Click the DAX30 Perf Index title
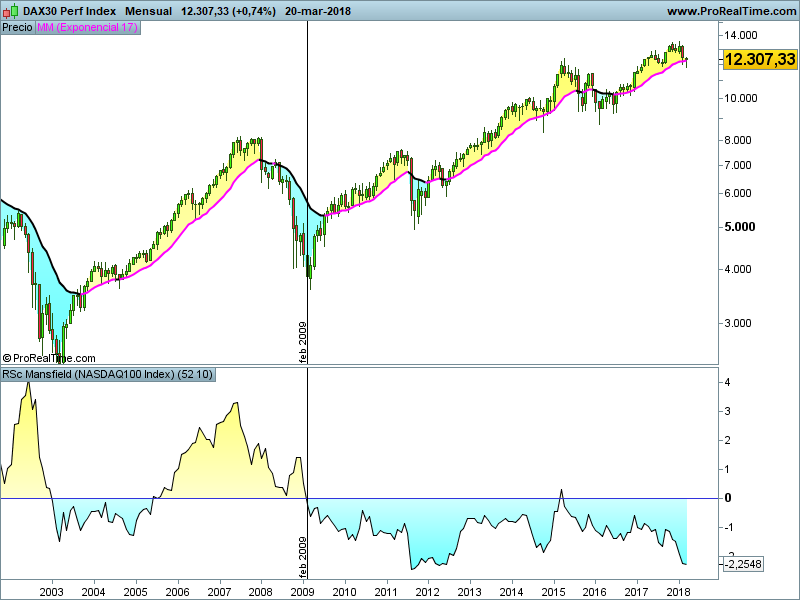The width and height of the screenshot is (800, 600). click(x=69, y=11)
